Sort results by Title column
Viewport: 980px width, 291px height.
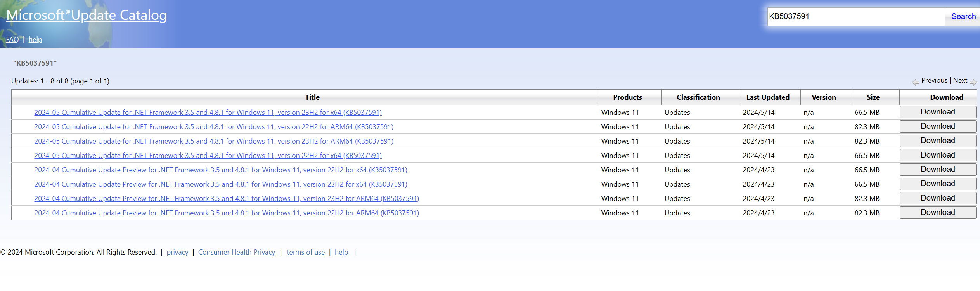pos(312,97)
